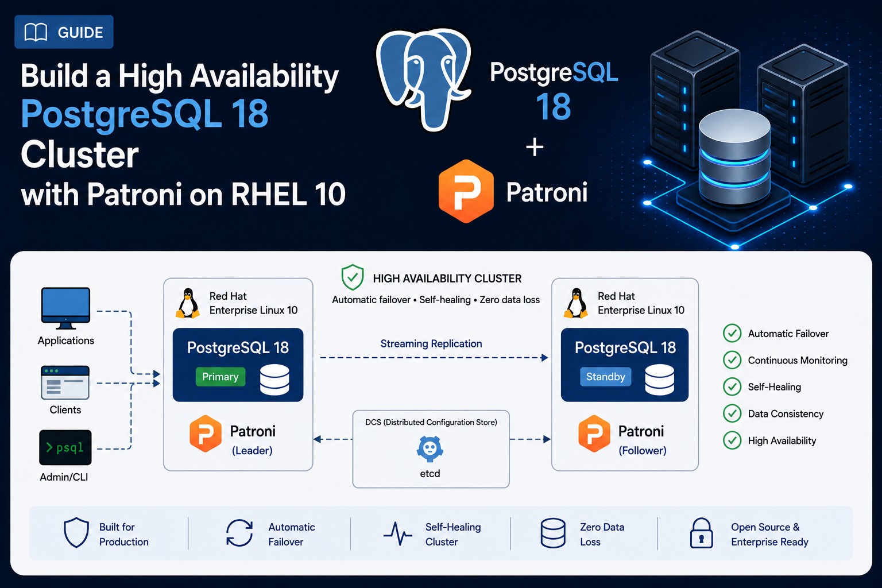882x588 pixels.
Task: Click the penguin icon in the Primary node
Action: pos(187,303)
